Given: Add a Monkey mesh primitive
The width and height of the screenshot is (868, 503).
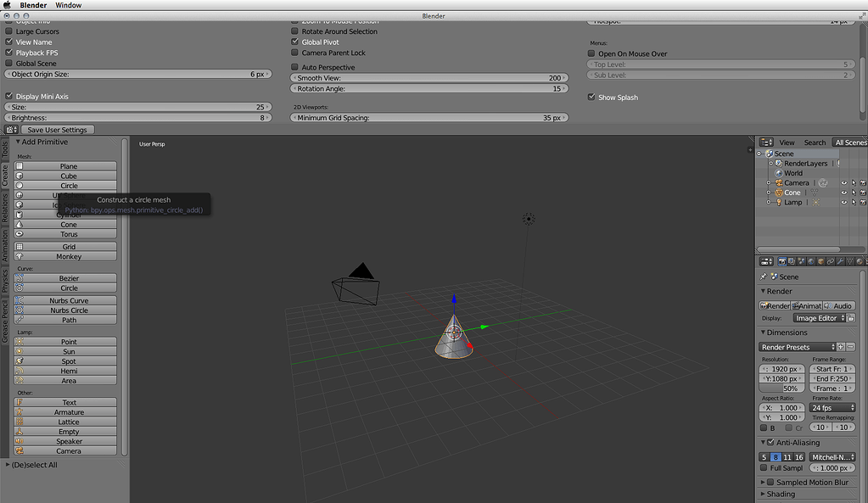Looking at the screenshot, I should pyautogui.click(x=65, y=257).
